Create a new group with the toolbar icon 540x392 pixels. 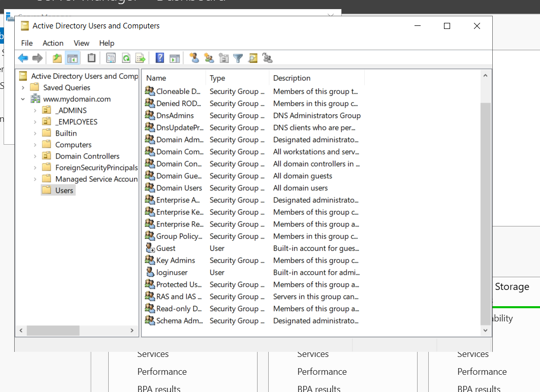(209, 58)
